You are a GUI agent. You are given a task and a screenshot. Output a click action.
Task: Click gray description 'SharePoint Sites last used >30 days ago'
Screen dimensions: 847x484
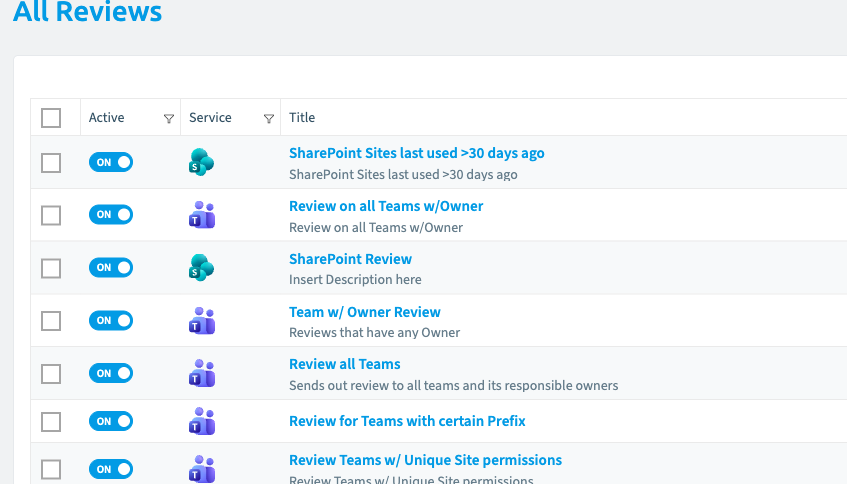[x=403, y=174]
